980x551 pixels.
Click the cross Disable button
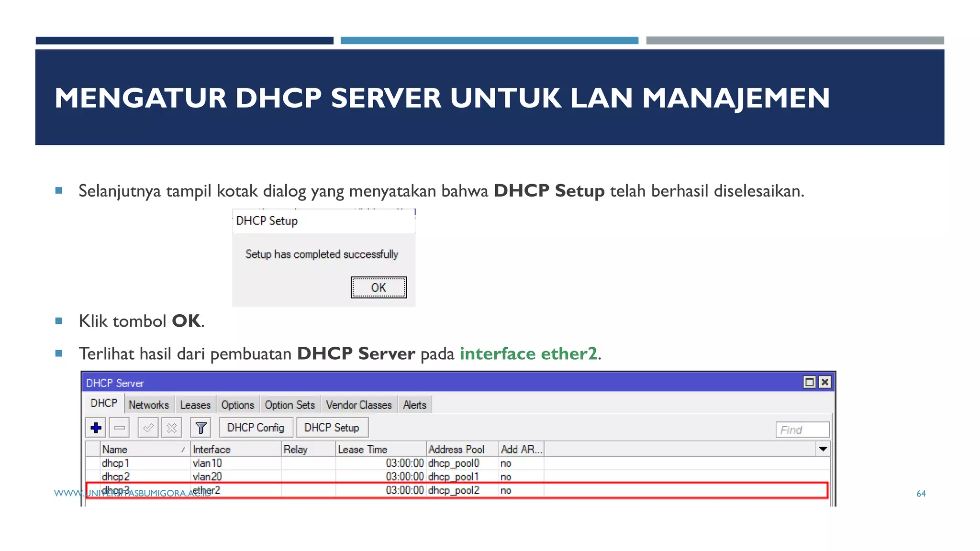tap(172, 428)
